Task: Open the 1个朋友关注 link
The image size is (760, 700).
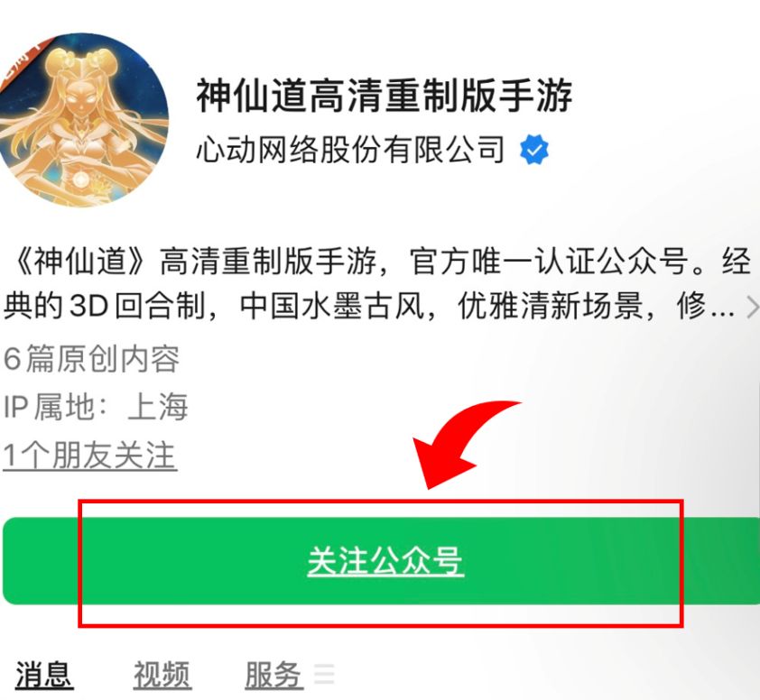Action: click(89, 456)
